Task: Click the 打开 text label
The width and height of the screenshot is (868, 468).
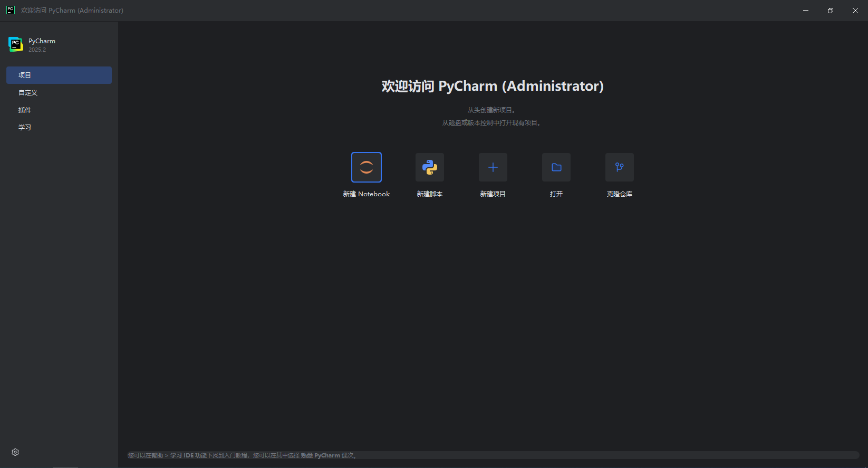Action: pos(556,194)
